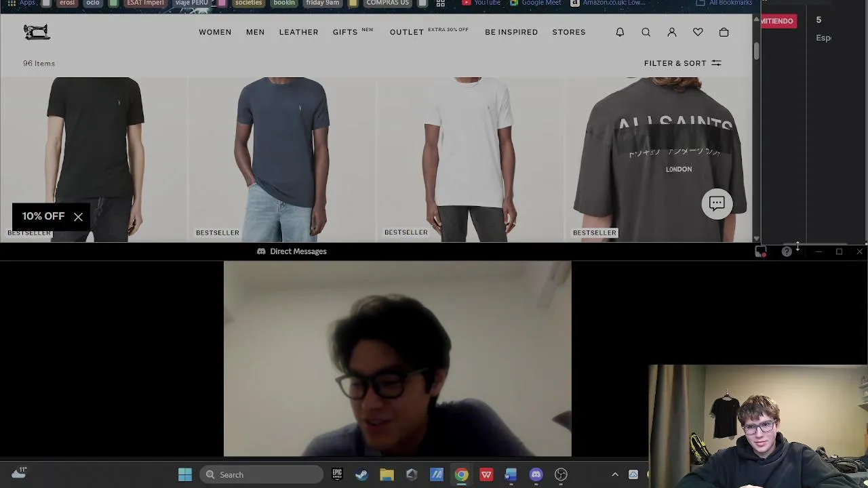
Task: Open the site search magnifier icon
Action: 646,32
